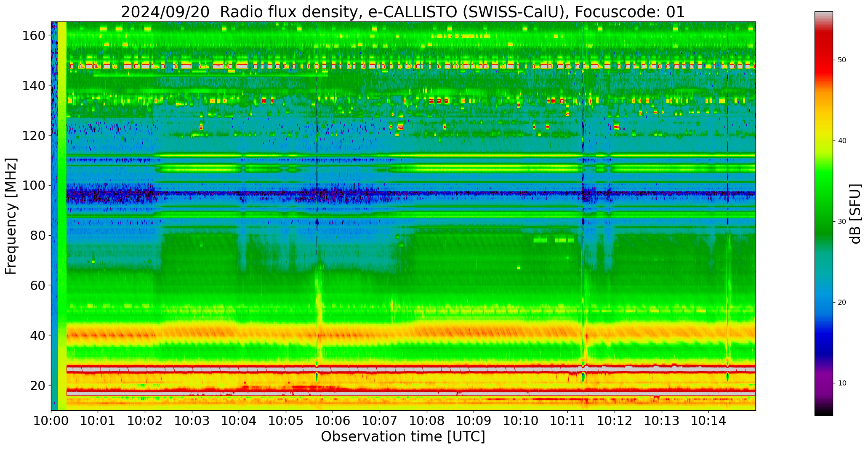Pick the 40 tick on the dB colorbar

coord(842,141)
